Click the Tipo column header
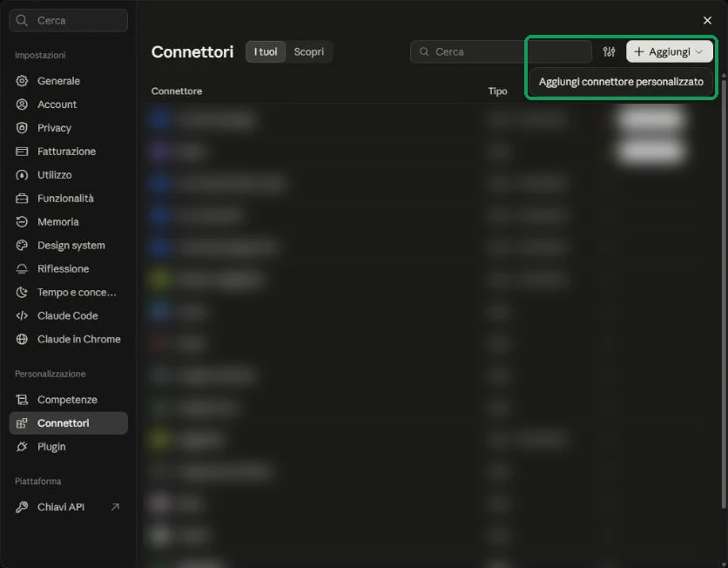Image resolution: width=728 pixels, height=568 pixels. tap(497, 91)
